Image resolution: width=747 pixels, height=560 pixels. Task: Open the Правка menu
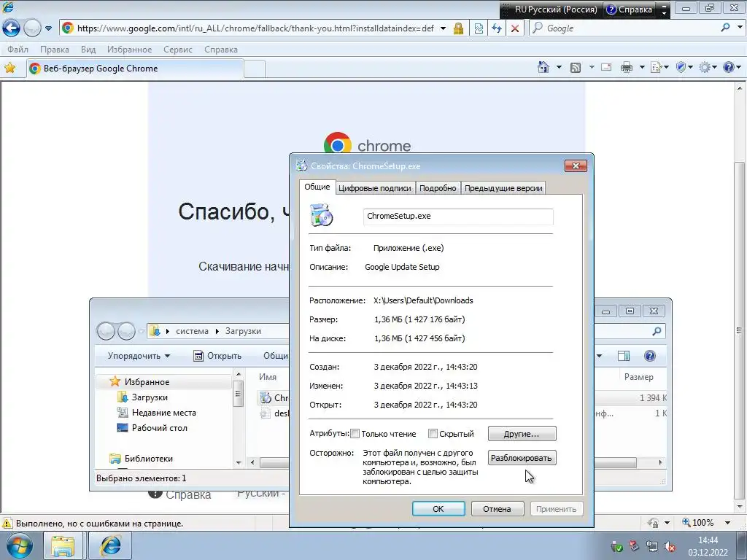(x=54, y=50)
